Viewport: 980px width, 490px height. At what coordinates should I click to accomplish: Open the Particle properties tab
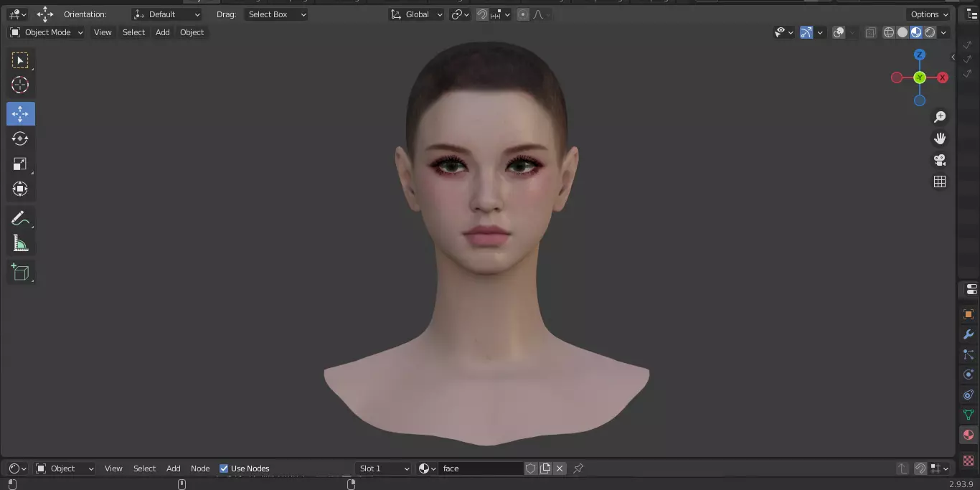pyautogui.click(x=969, y=354)
